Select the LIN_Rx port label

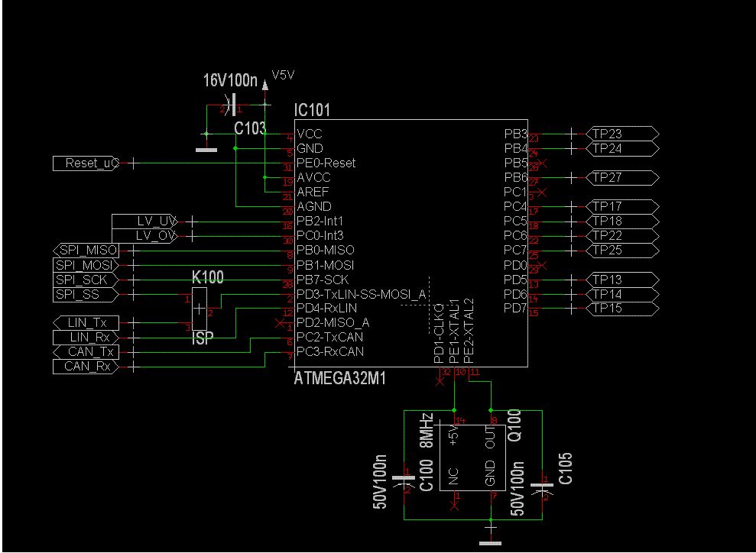click(86, 337)
